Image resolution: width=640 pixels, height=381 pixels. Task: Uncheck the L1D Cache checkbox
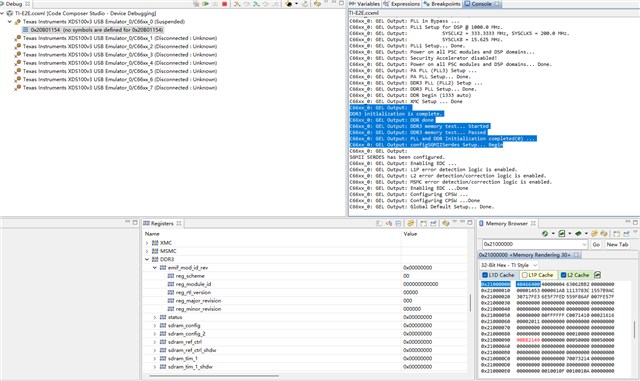pyautogui.click(x=485, y=275)
